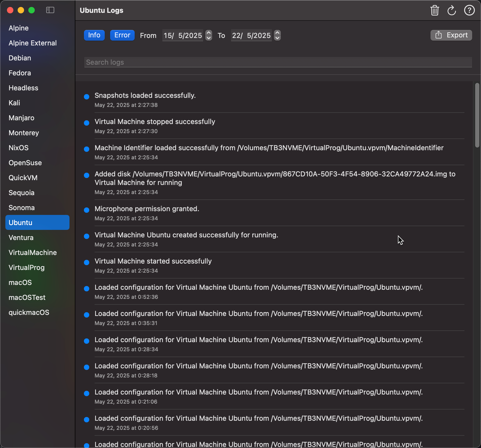Decrement the To date with its stepper

[277, 38]
